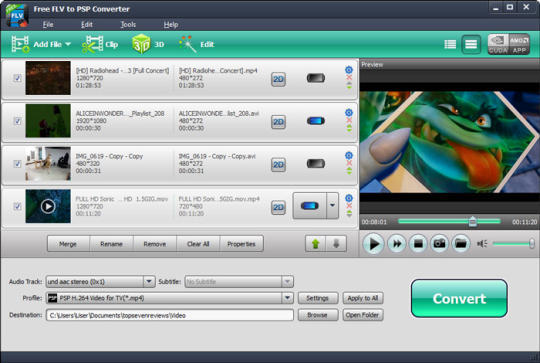Click PSP device icon in IMG_0619 row
The width and height of the screenshot is (540, 363).
(x=316, y=163)
